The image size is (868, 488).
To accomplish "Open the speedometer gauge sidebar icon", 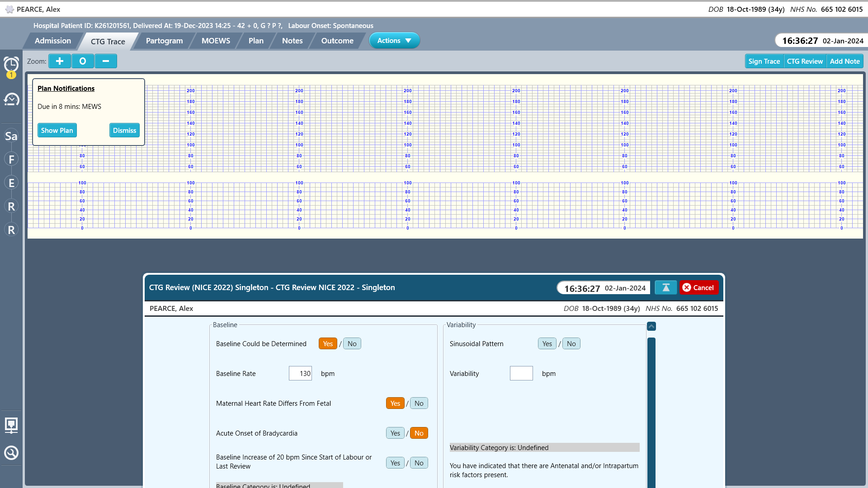I will point(11,99).
